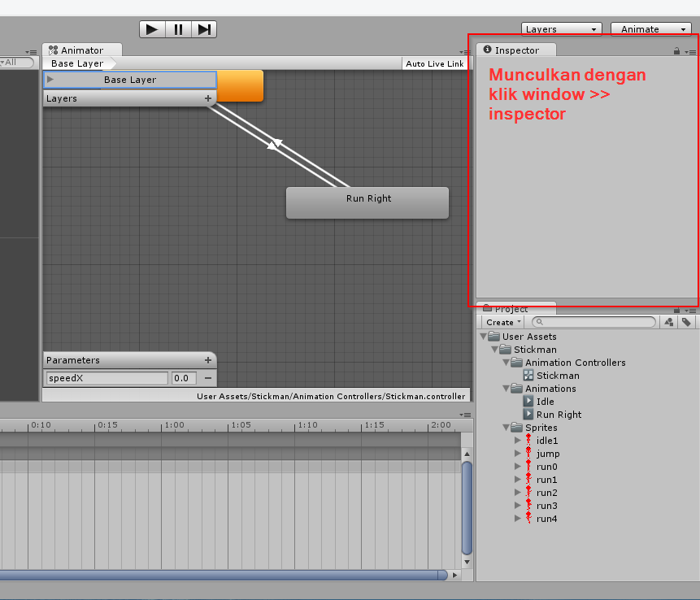This screenshot has height=600, width=700.
Task: Click the speedX value input field
Action: pos(183,378)
